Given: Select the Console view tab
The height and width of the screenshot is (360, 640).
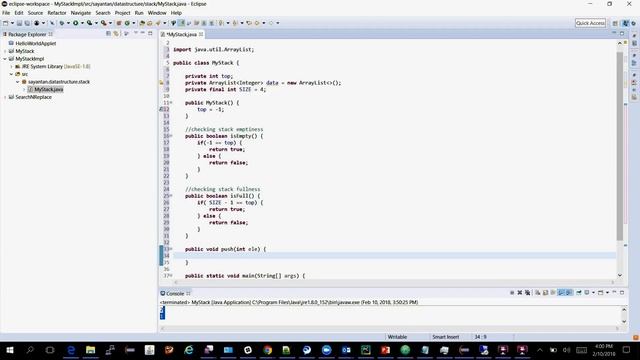Looking at the screenshot, I should [175, 293].
